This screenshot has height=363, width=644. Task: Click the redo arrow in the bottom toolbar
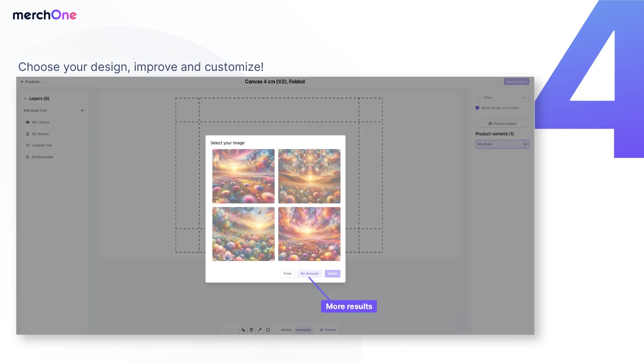tap(234, 330)
